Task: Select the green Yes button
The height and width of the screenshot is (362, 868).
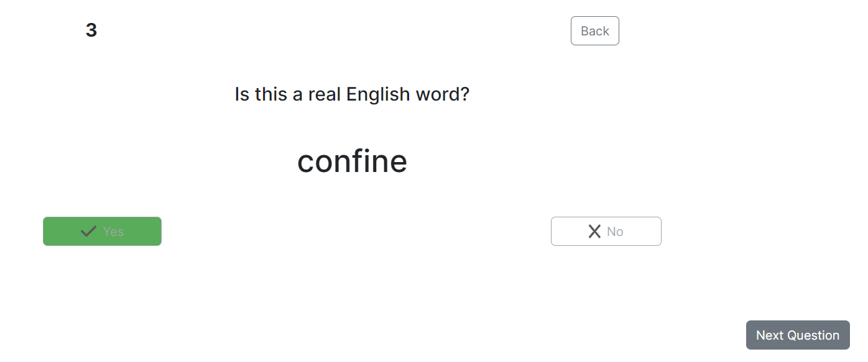Action: point(102,232)
